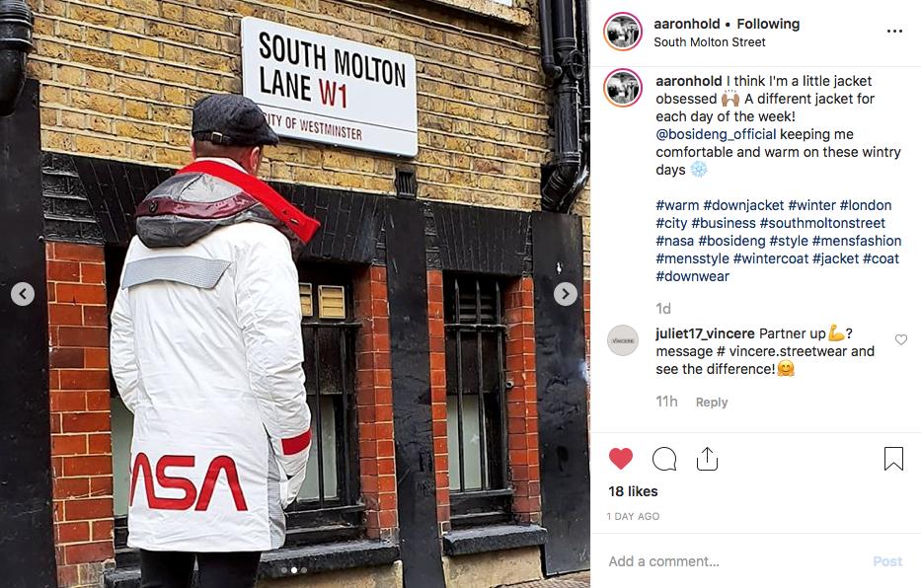Open the @bosideng_official mention link
The height and width of the screenshot is (588, 921).
pyautogui.click(x=716, y=134)
